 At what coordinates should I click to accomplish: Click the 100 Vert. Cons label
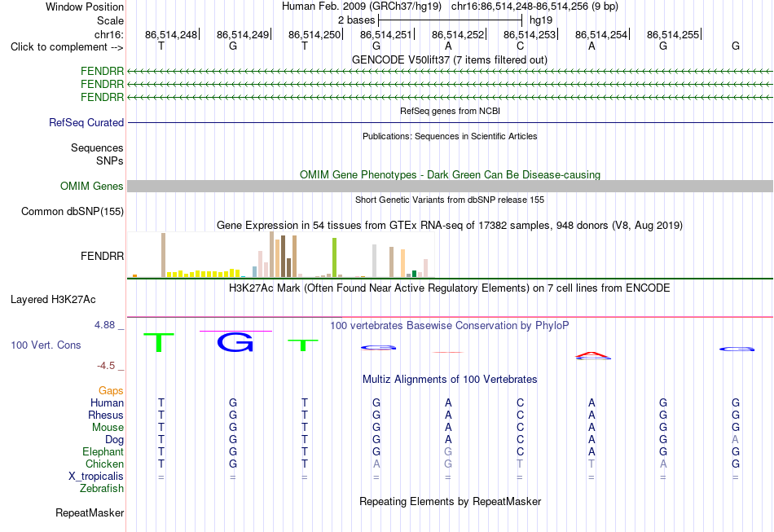[x=46, y=345]
